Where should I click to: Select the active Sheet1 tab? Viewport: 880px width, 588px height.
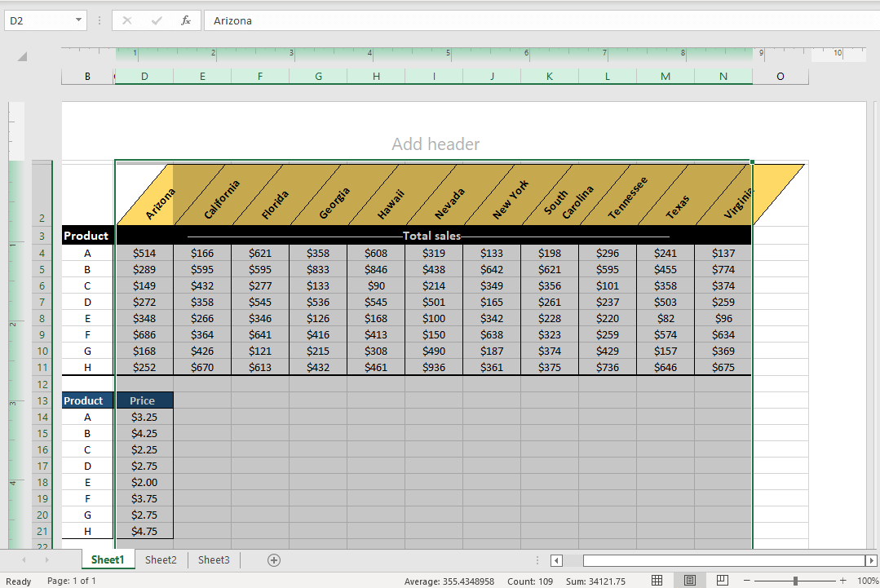click(x=108, y=560)
